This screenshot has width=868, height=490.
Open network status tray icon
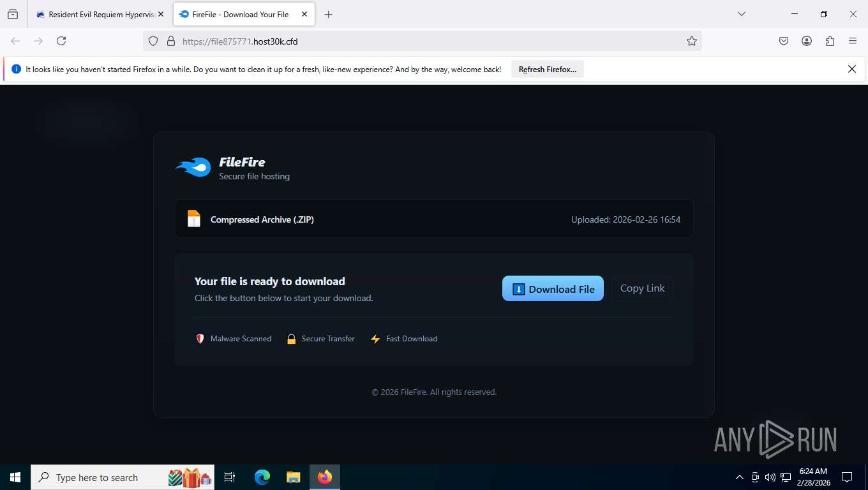[x=786, y=477]
